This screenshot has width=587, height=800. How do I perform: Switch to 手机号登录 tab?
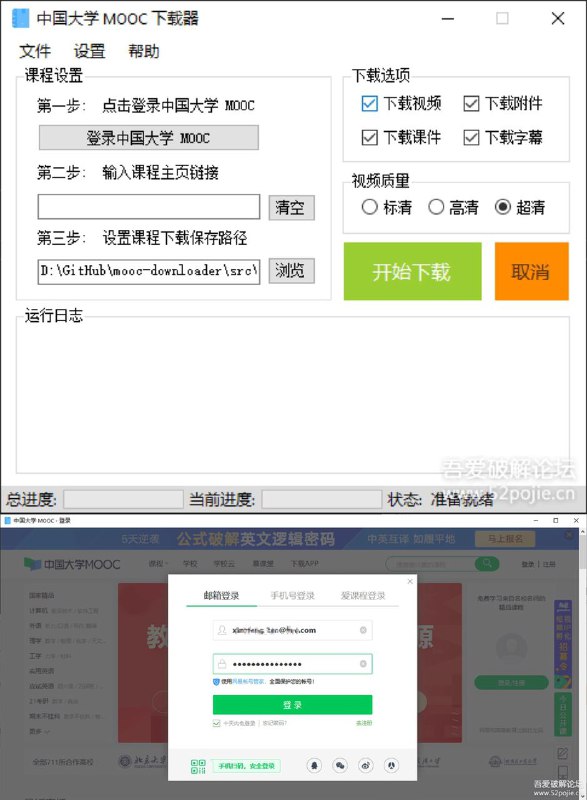[292, 595]
